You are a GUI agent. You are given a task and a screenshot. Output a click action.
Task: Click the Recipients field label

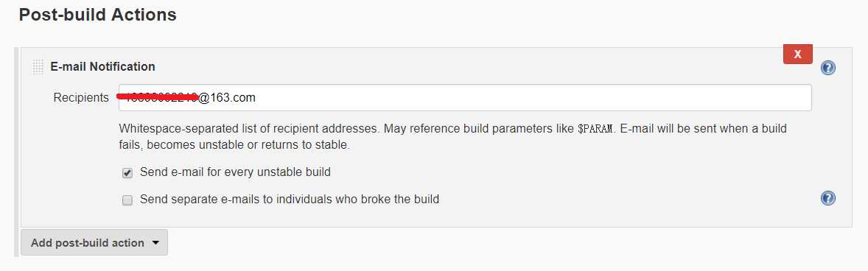(x=81, y=98)
